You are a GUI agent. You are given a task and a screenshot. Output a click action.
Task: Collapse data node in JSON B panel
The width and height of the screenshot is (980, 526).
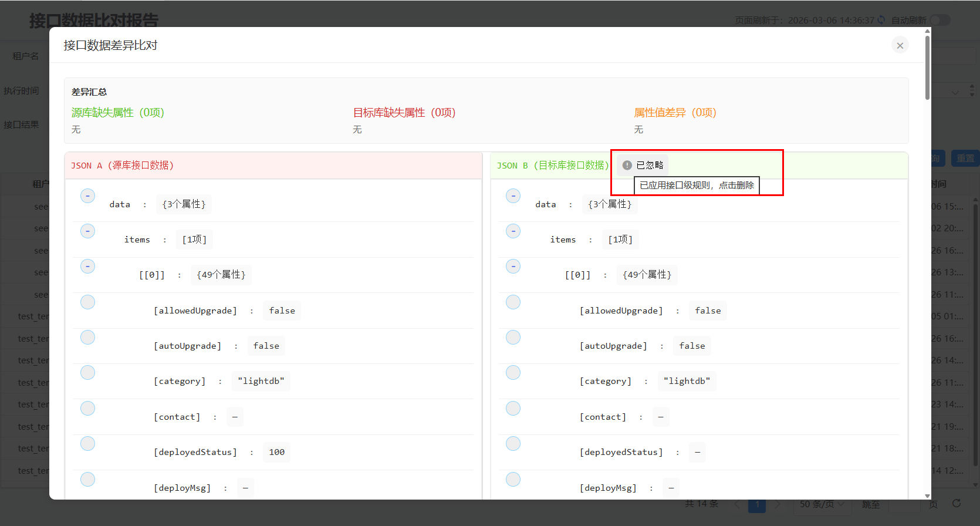513,196
